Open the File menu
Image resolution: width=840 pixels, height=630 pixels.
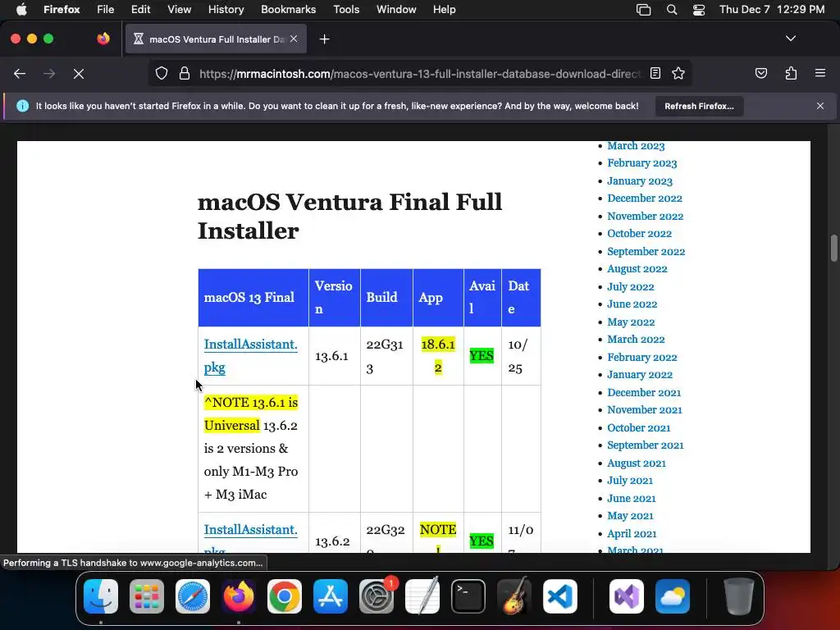(x=105, y=9)
